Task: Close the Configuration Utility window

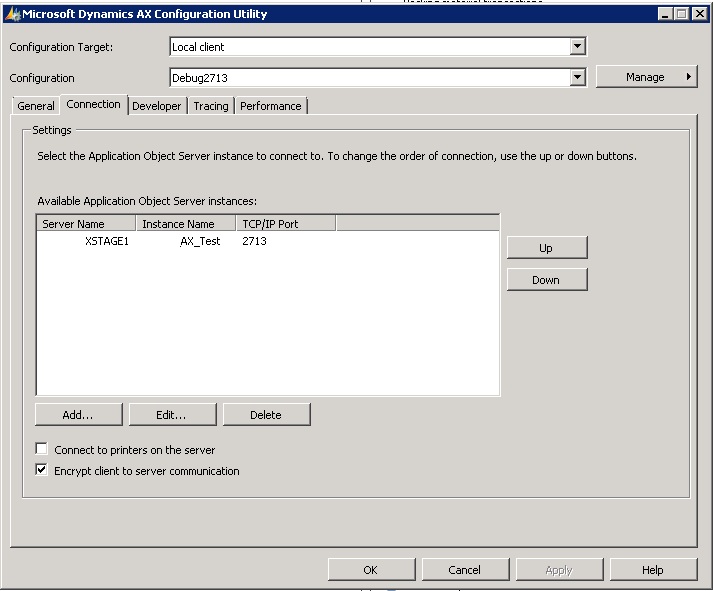Action: point(699,14)
